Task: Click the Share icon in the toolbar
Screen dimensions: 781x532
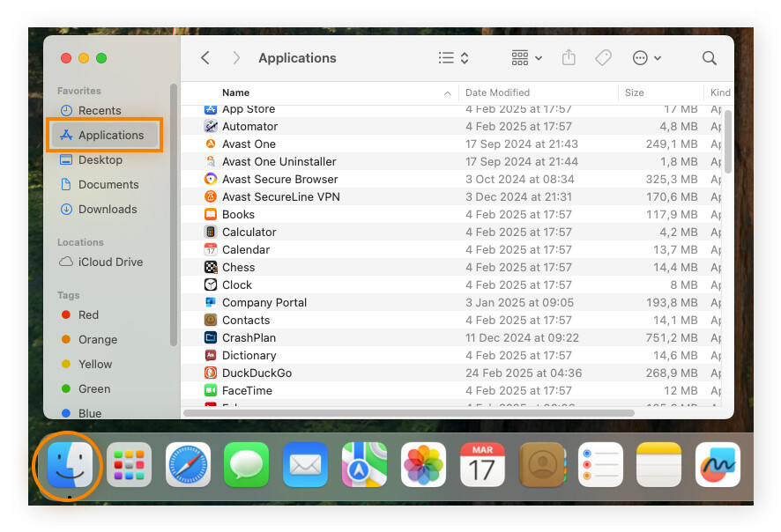Action: 569,57
